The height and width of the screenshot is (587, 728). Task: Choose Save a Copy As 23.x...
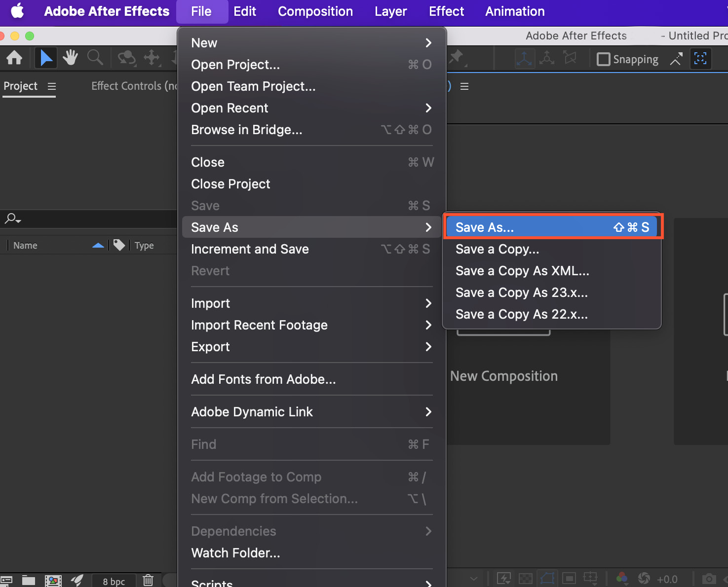click(x=552, y=293)
